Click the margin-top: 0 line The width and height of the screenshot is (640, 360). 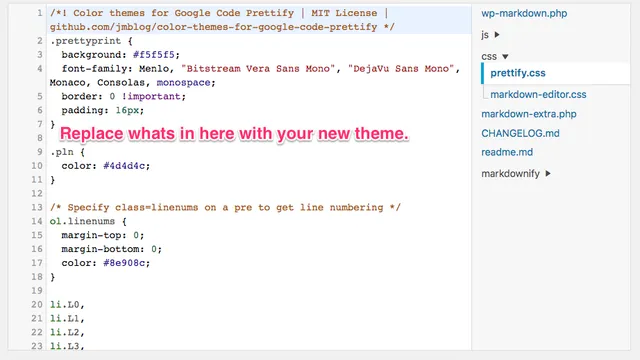coord(102,235)
